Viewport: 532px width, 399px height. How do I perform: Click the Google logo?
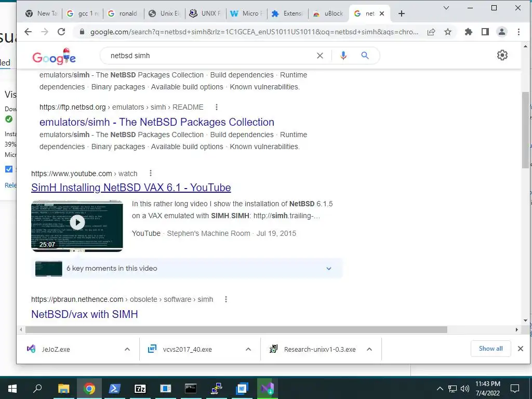point(54,56)
